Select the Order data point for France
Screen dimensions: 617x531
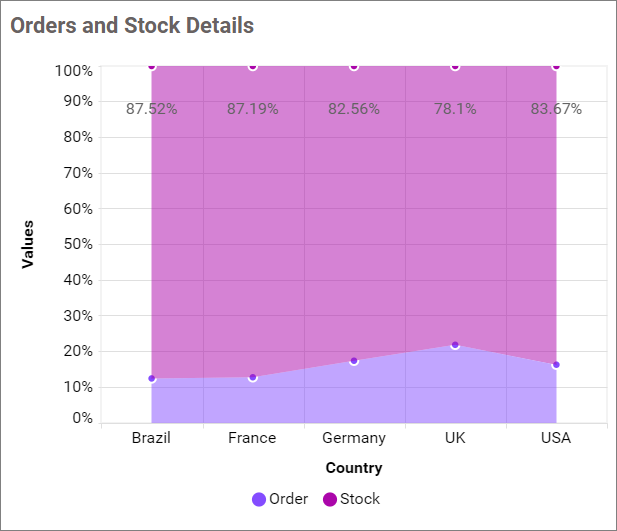pos(253,377)
